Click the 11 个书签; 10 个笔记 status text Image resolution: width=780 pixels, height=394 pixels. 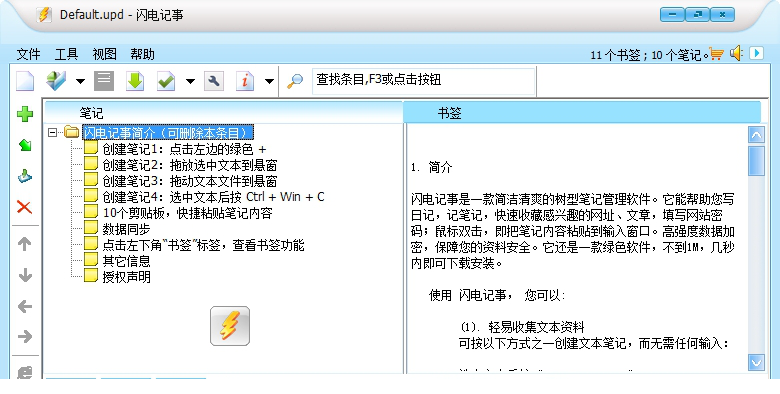(x=649, y=55)
